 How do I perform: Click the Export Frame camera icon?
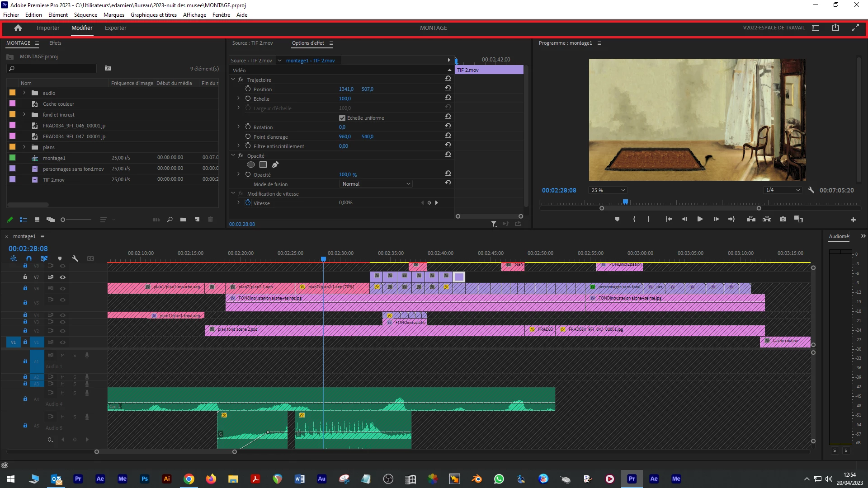783,219
